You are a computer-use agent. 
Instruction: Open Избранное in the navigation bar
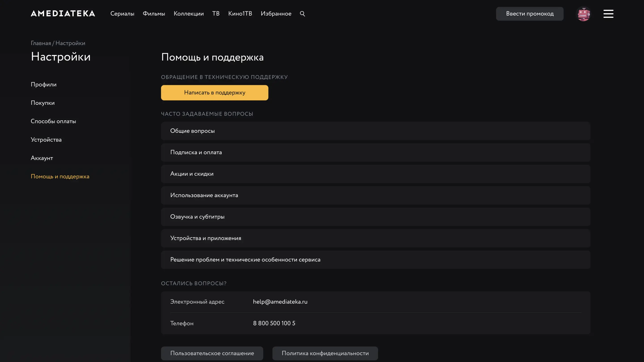pyautogui.click(x=276, y=14)
